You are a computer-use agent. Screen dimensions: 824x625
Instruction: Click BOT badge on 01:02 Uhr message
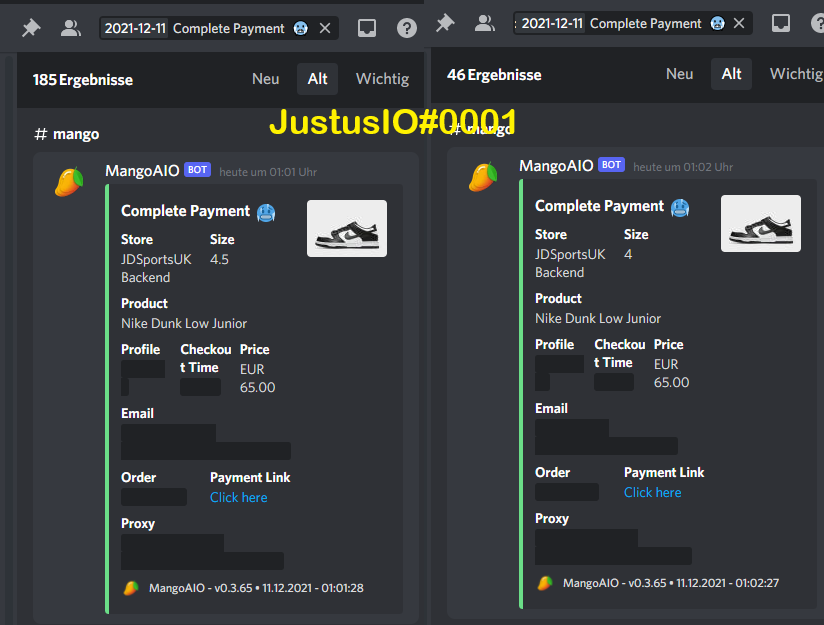(x=611, y=165)
